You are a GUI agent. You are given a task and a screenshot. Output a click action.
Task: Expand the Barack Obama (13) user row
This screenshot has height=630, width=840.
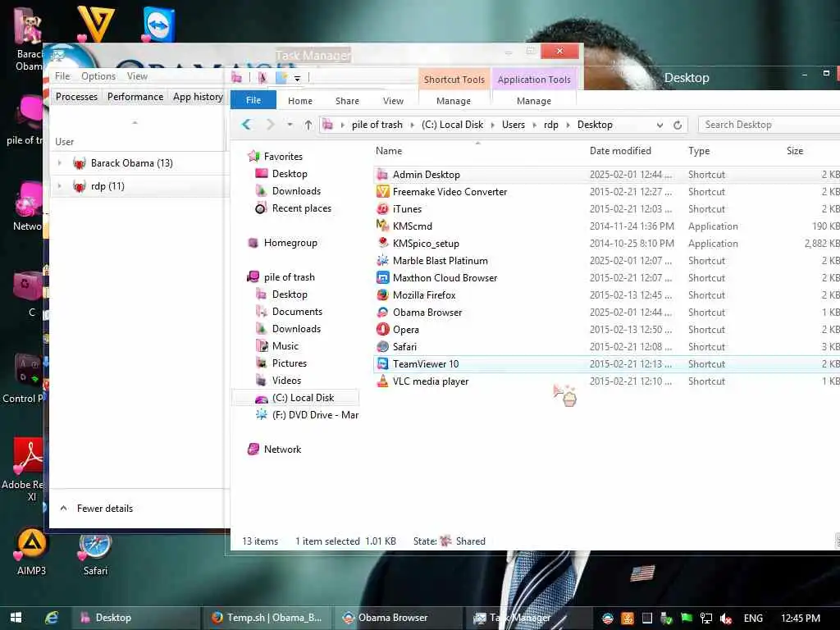[x=59, y=163]
